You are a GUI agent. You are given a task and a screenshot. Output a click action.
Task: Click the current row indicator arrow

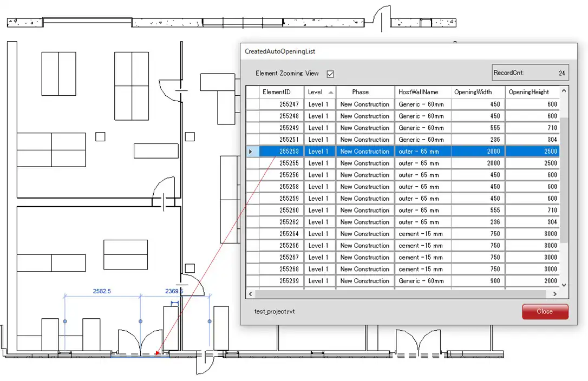coord(251,152)
